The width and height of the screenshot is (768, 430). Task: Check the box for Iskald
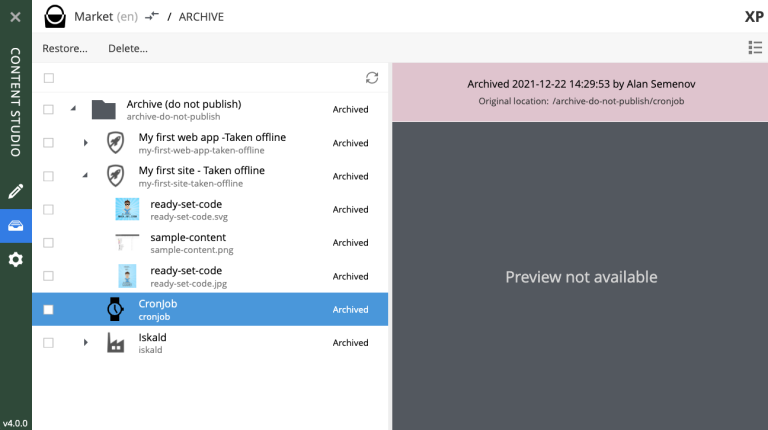pyautogui.click(x=49, y=343)
